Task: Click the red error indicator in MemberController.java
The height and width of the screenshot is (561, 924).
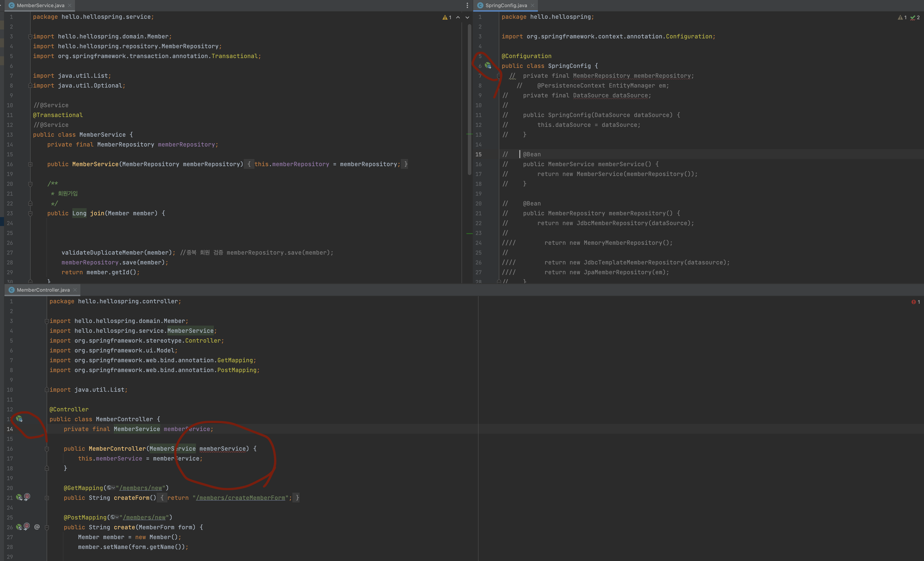Action: [916, 302]
